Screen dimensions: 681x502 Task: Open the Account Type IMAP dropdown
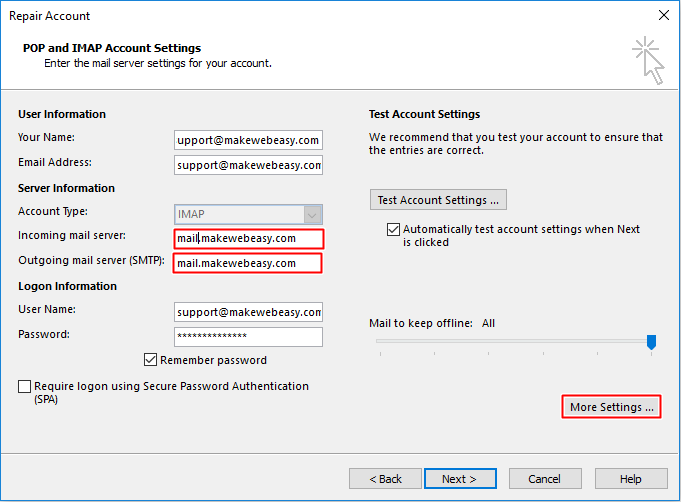click(313, 213)
